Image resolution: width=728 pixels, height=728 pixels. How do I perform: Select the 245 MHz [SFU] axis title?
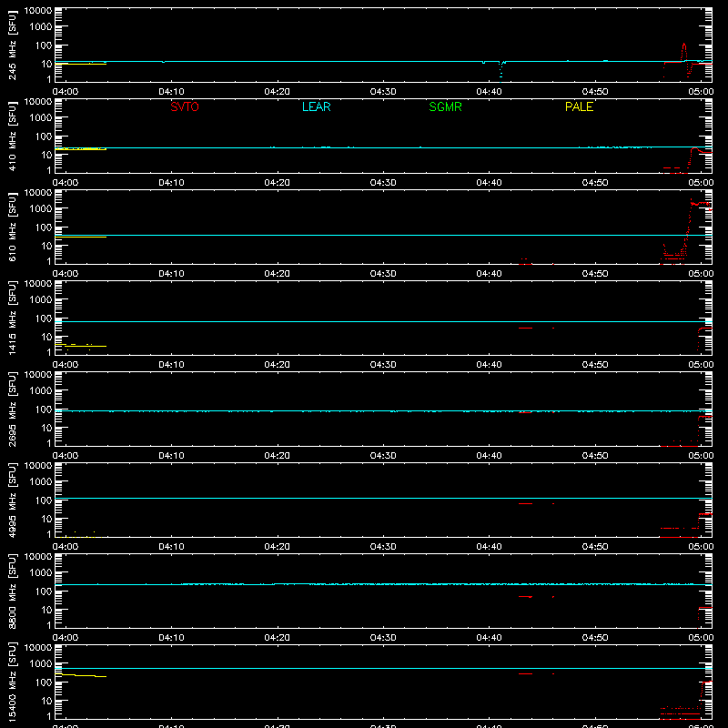[x=12, y=45]
